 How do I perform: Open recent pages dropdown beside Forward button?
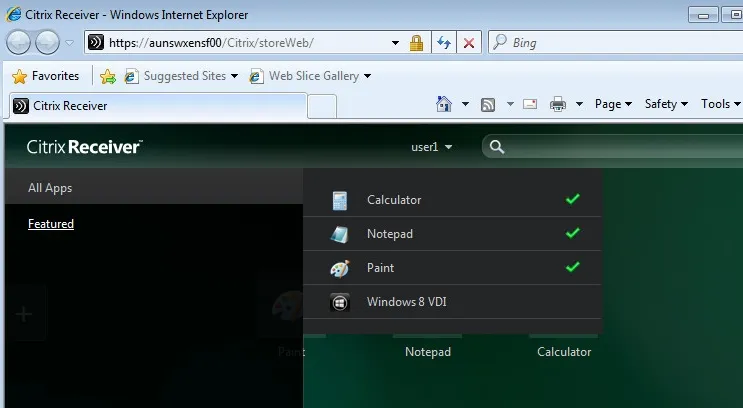click(70, 43)
